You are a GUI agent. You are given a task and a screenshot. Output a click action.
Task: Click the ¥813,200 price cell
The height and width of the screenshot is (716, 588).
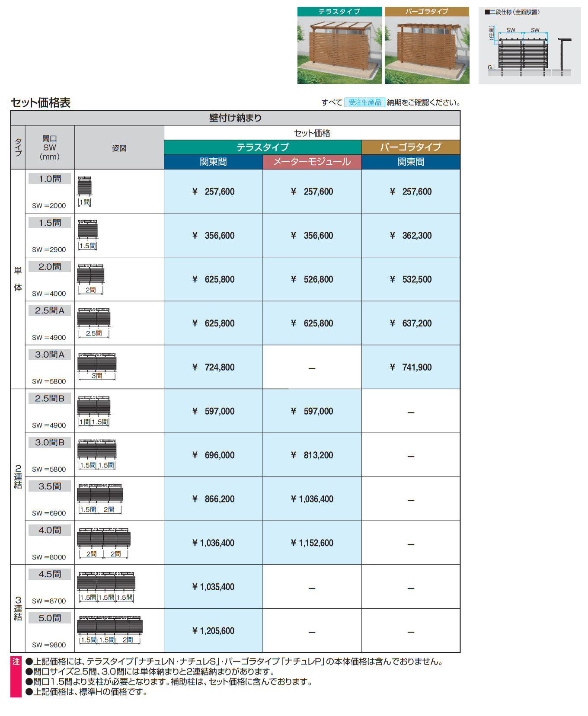pos(312,455)
